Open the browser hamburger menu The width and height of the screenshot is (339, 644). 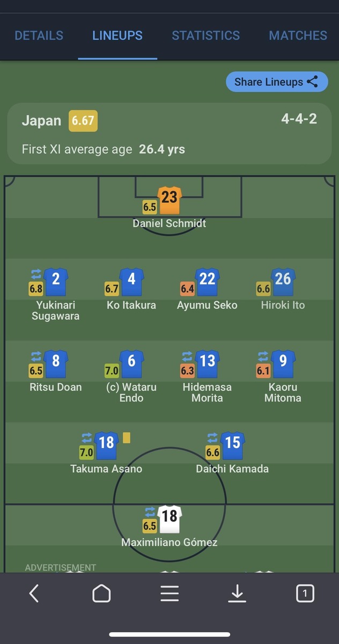coord(169,593)
